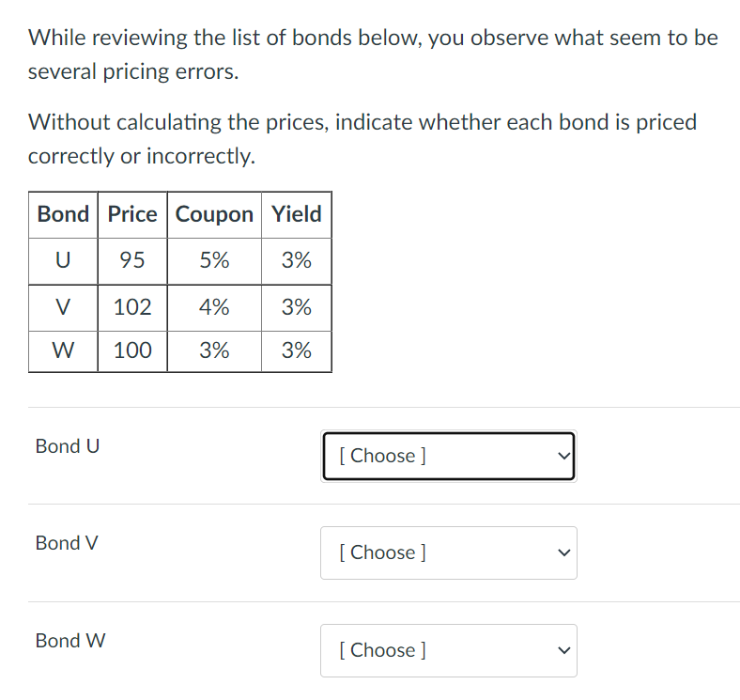The width and height of the screenshot is (740, 700).
Task: Click the price cell showing 95
Action: pos(132,260)
